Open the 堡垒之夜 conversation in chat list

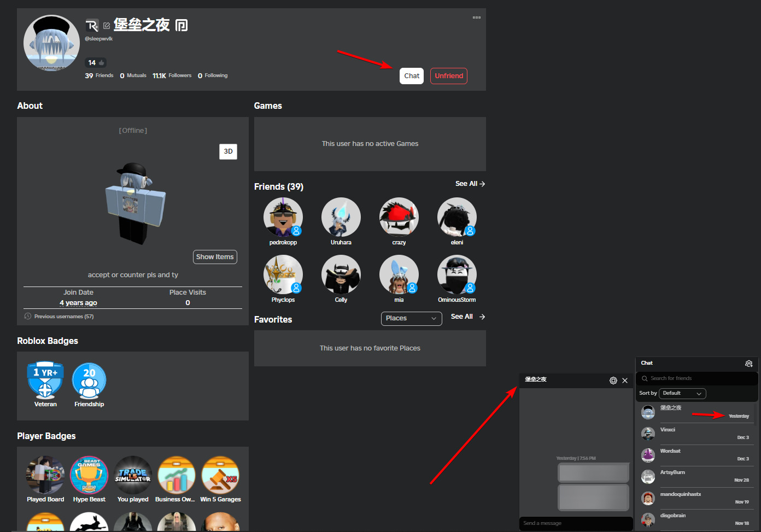point(695,412)
